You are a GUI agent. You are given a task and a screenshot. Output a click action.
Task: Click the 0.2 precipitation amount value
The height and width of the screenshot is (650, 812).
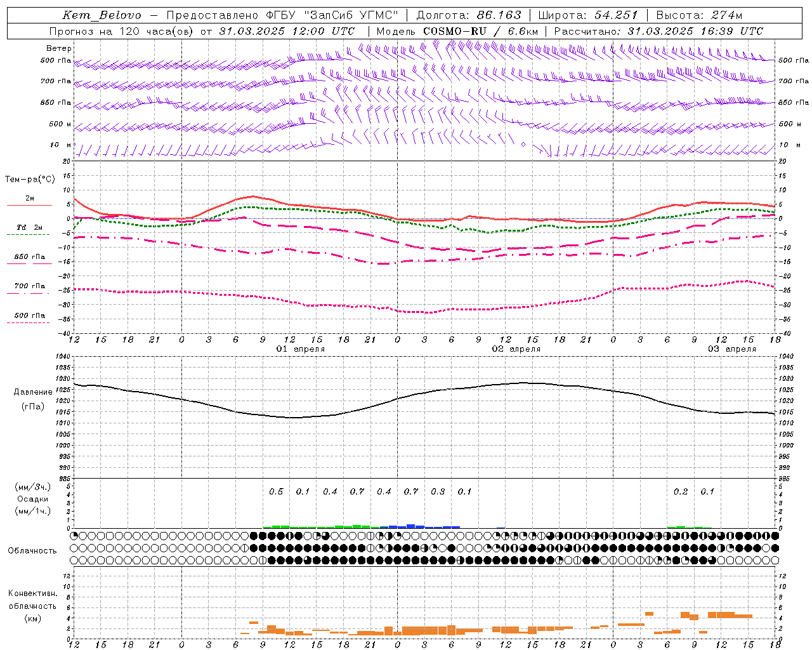pos(681,491)
